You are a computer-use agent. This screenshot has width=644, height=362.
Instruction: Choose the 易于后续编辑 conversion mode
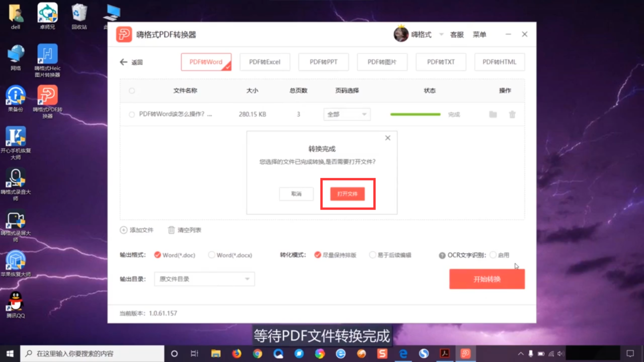pyautogui.click(x=372, y=255)
